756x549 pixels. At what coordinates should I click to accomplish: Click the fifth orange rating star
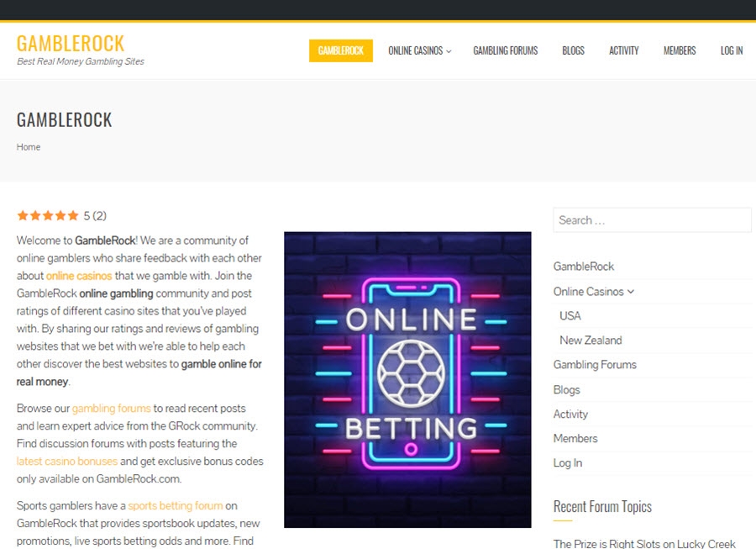[x=73, y=215]
